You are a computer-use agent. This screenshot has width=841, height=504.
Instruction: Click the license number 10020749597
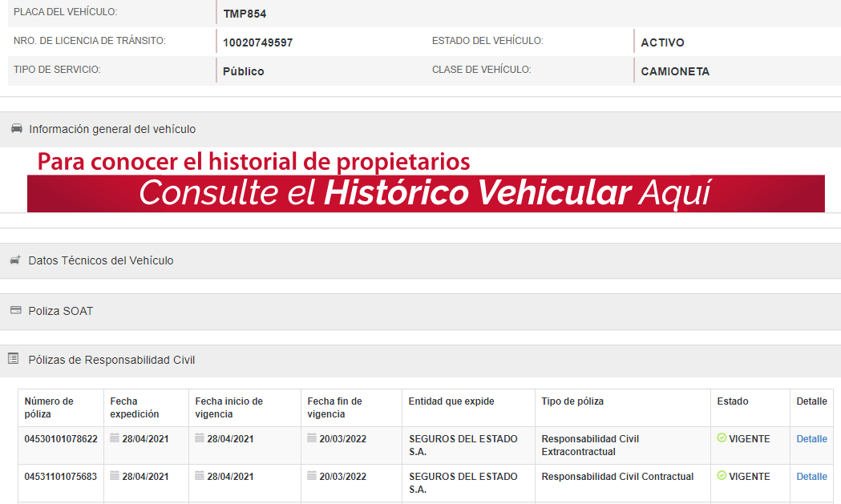(257, 42)
